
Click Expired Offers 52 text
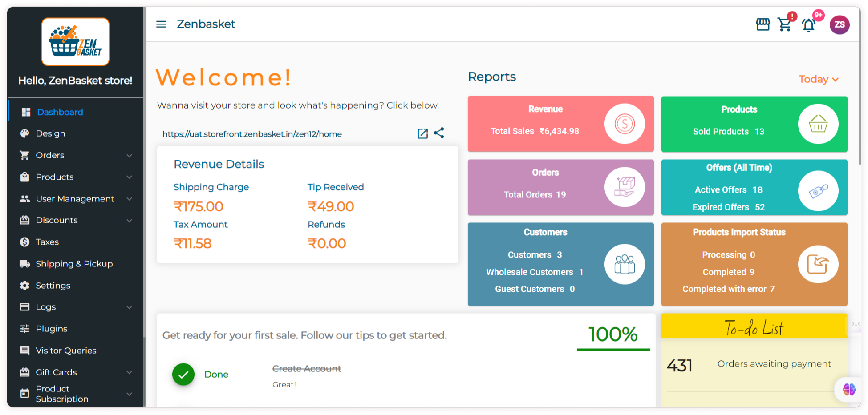pos(729,207)
